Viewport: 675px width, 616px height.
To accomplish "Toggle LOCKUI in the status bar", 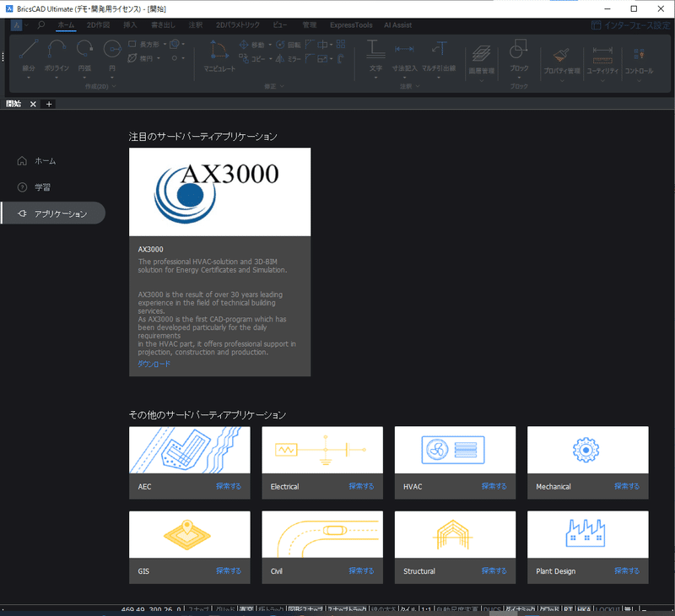I will coord(607,609).
